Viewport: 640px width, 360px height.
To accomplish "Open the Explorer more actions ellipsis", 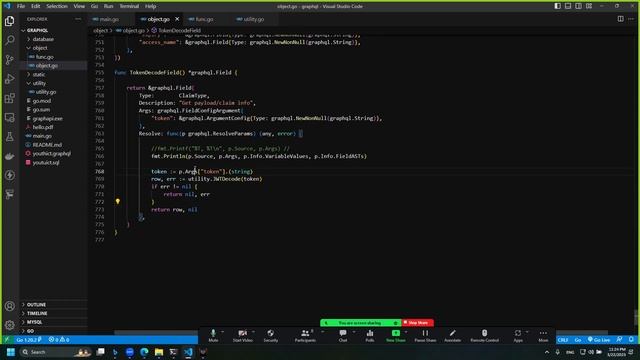I will (x=78, y=19).
